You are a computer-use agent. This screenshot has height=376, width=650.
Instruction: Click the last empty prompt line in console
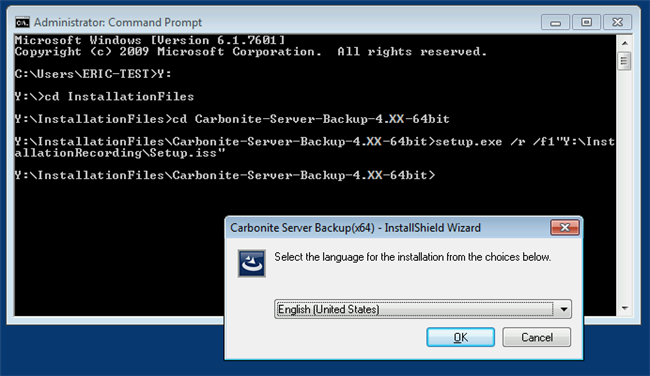225,175
